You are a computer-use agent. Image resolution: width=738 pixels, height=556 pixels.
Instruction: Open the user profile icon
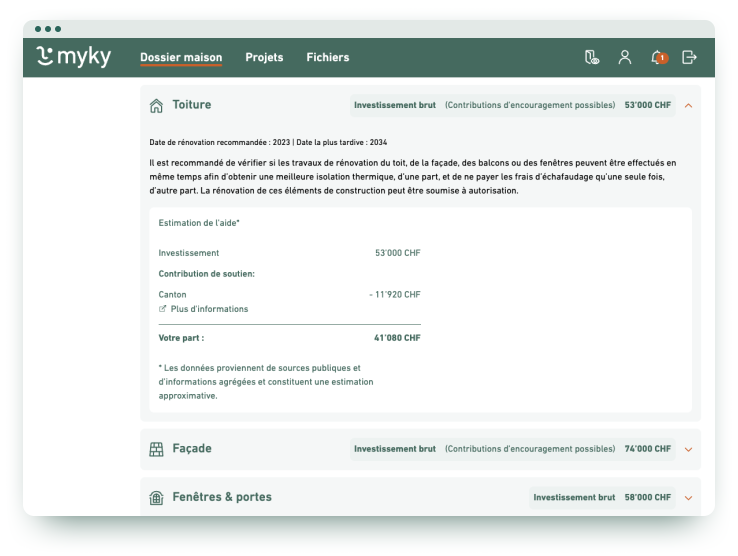pyautogui.click(x=625, y=57)
